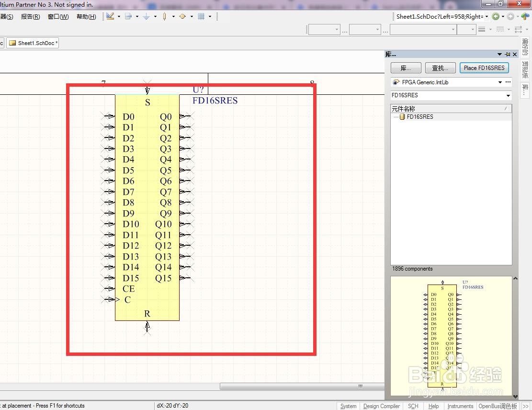The image size is (532, 410).
Task: Click the 查找... search button
Action: 440,68
